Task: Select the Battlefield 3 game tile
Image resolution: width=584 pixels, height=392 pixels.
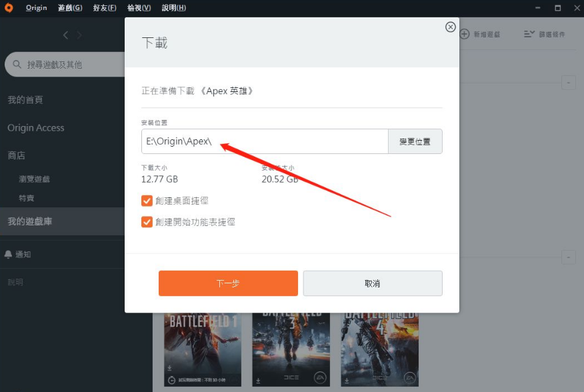Action: point(291,349)
